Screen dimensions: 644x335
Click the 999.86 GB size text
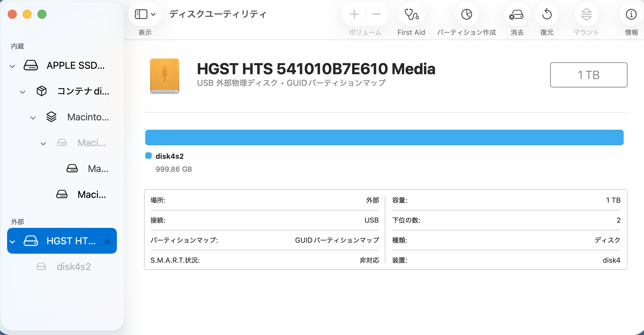[x=174, y=169]
